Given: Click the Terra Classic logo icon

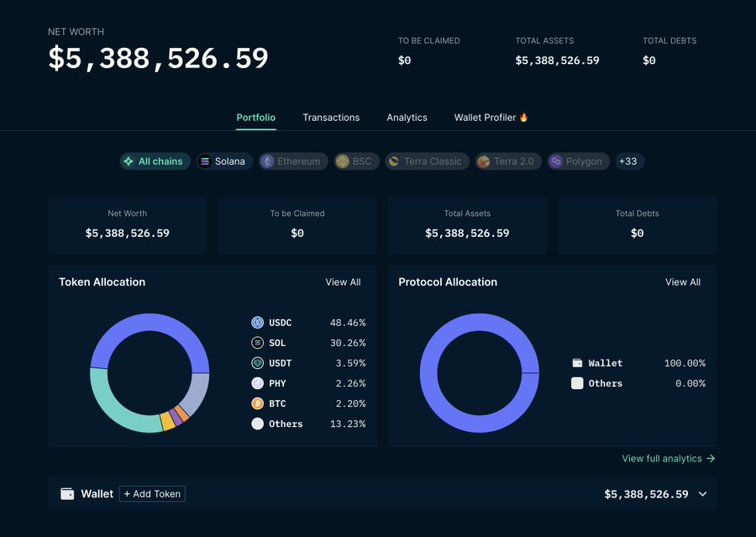Looking at the screenshot, I should (x=394, y=161).
